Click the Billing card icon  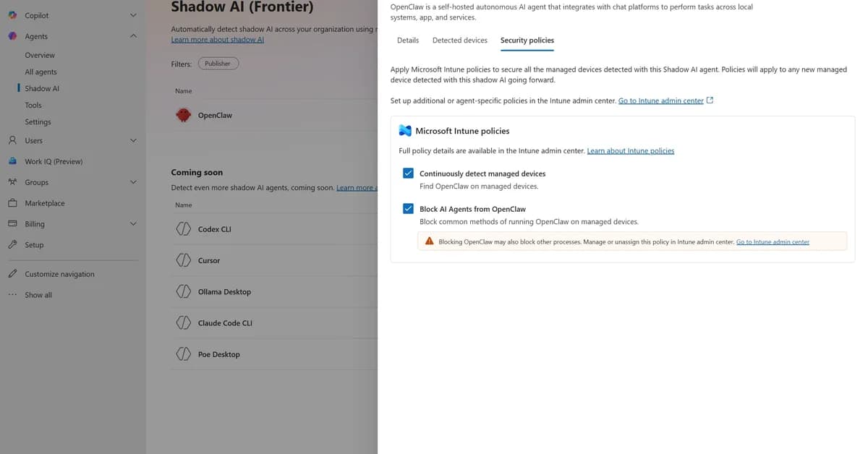12,224
